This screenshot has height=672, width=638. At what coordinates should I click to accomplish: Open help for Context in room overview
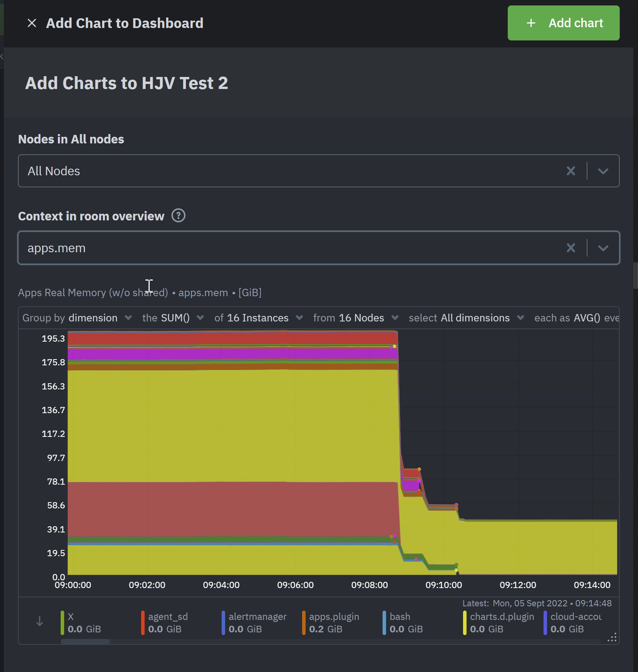[178, 216]
